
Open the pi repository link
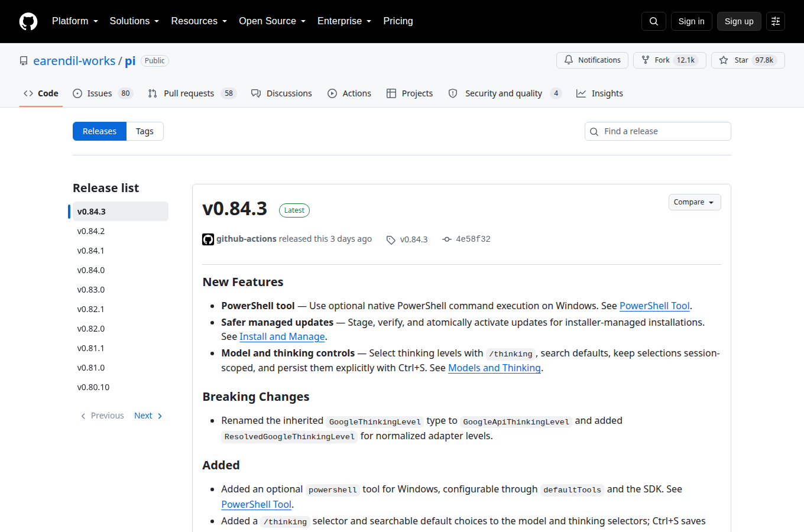coord(130,61)
